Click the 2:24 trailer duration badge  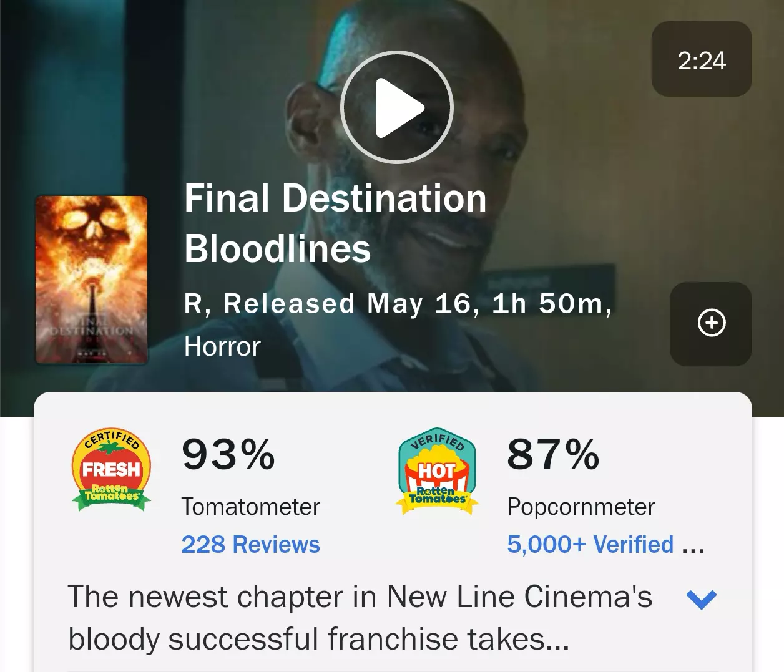tap(701, 60)
